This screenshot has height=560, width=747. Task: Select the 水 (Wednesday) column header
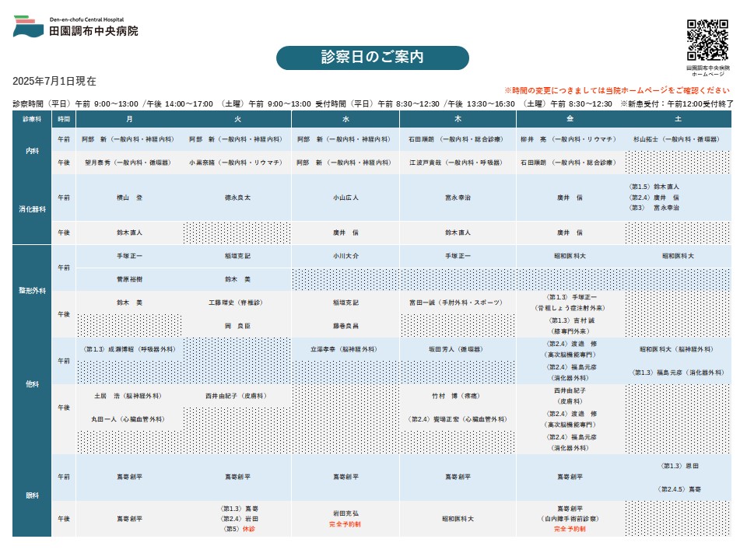(x=345, y=119)
